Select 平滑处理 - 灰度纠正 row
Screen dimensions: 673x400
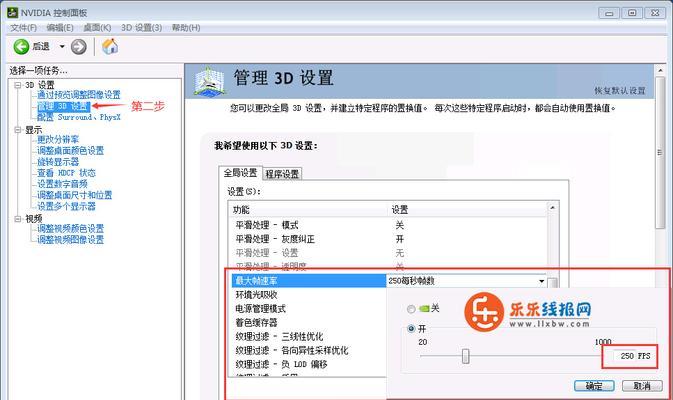pyautogui.click(x=389, y=239)
